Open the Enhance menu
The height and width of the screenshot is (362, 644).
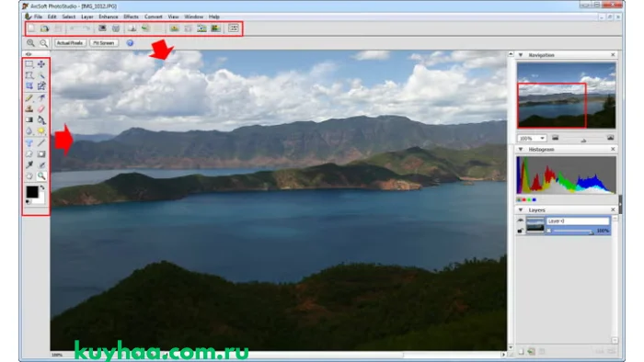(x=109, y=17)
